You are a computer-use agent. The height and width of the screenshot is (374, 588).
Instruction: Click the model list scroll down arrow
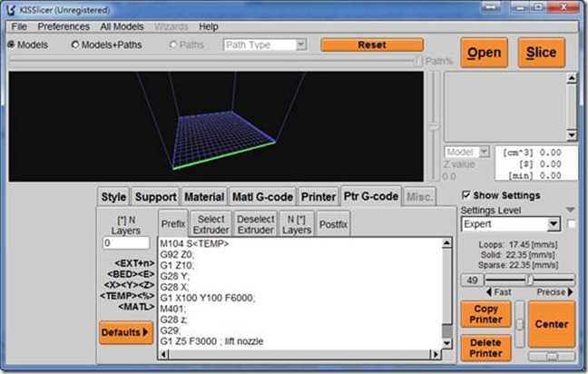coord(572,134)
